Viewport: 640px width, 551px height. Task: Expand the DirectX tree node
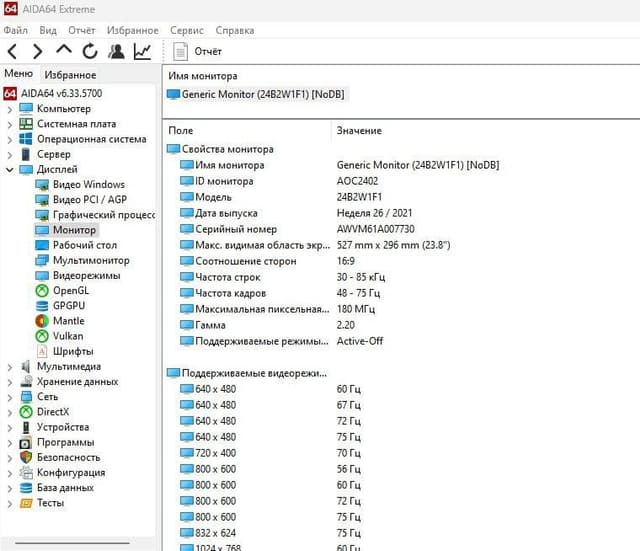10,412
